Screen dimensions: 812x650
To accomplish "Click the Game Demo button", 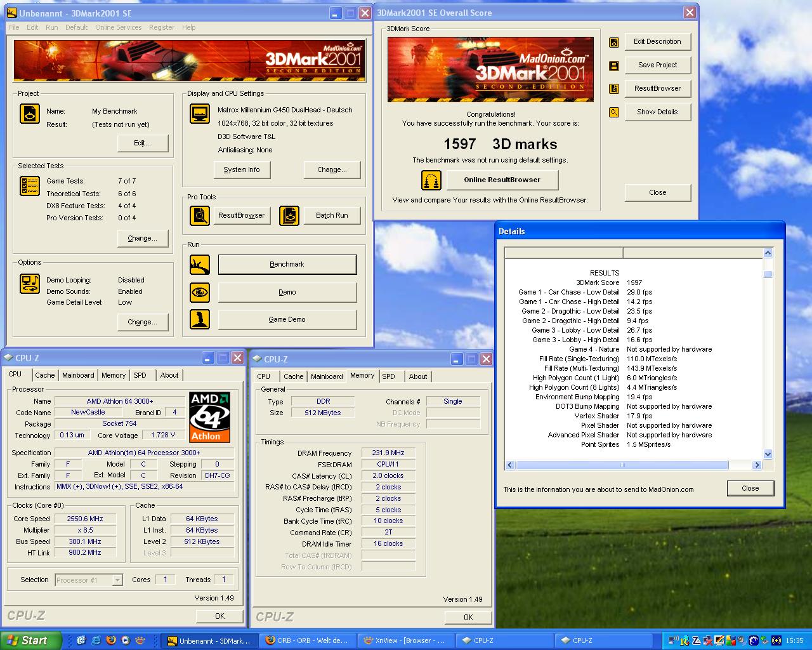I will 287,319.
